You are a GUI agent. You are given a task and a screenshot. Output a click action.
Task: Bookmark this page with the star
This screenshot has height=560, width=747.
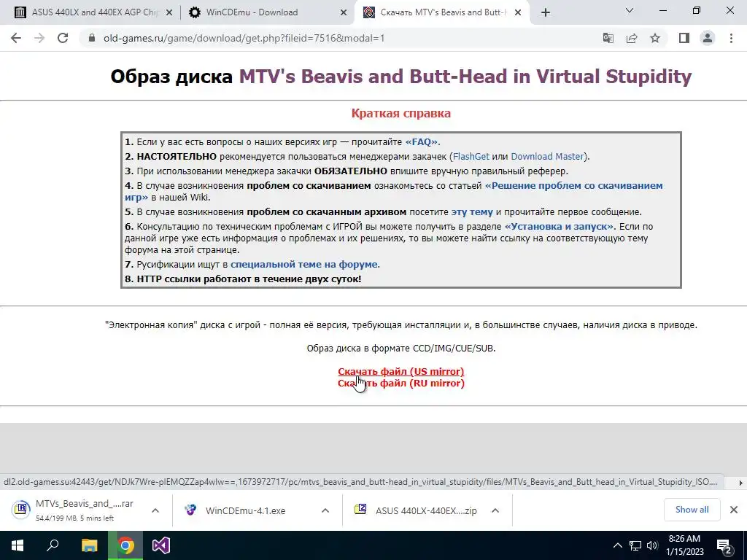coord(655,38)
